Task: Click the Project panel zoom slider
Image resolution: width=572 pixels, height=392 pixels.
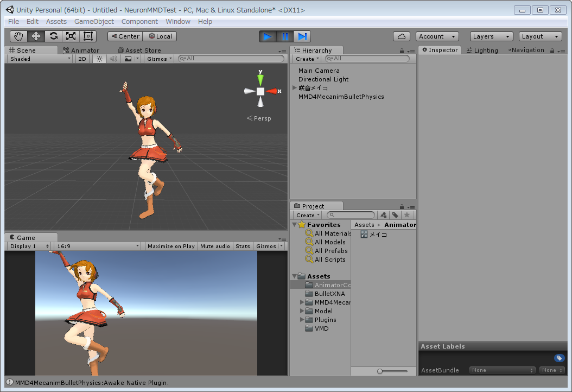Action: point(379,371)
